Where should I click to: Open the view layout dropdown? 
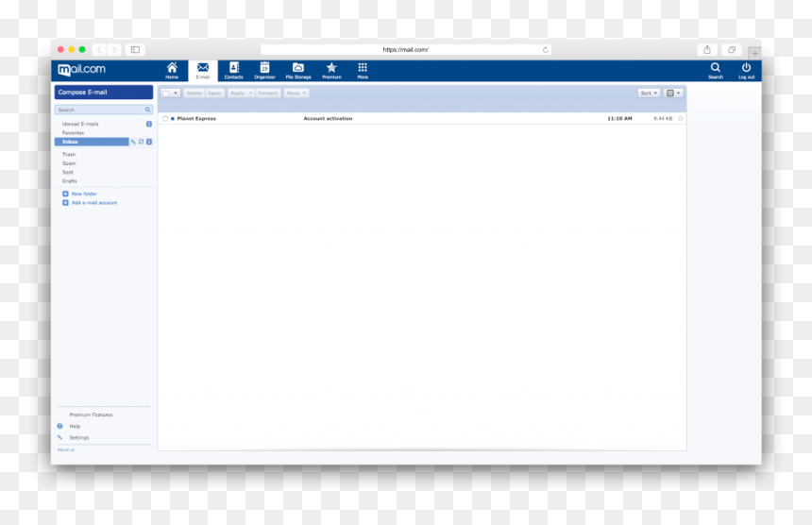[673, 93]
